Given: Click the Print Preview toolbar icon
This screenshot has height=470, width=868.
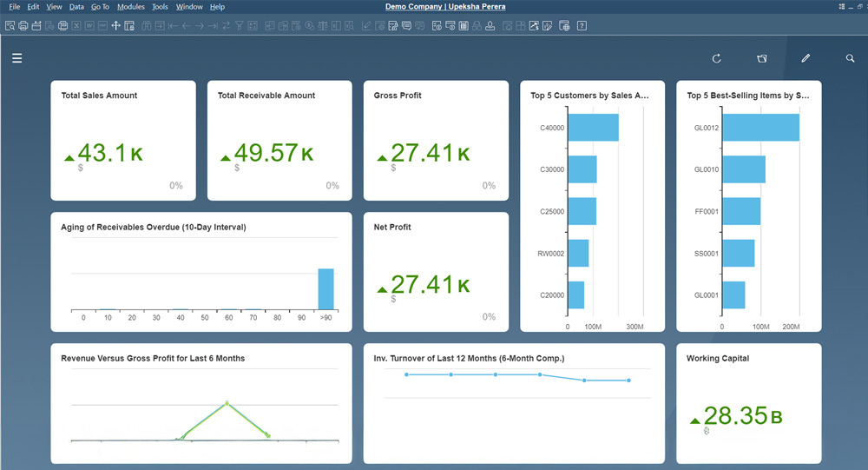Looking at the screenshot, I should click(10, 26).
